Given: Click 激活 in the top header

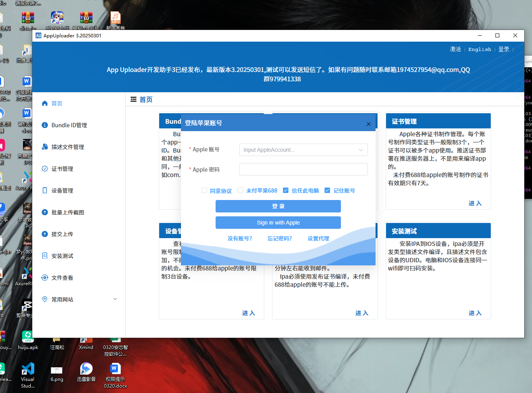Looking at the screenshot, I should click(x=455, y=49).
